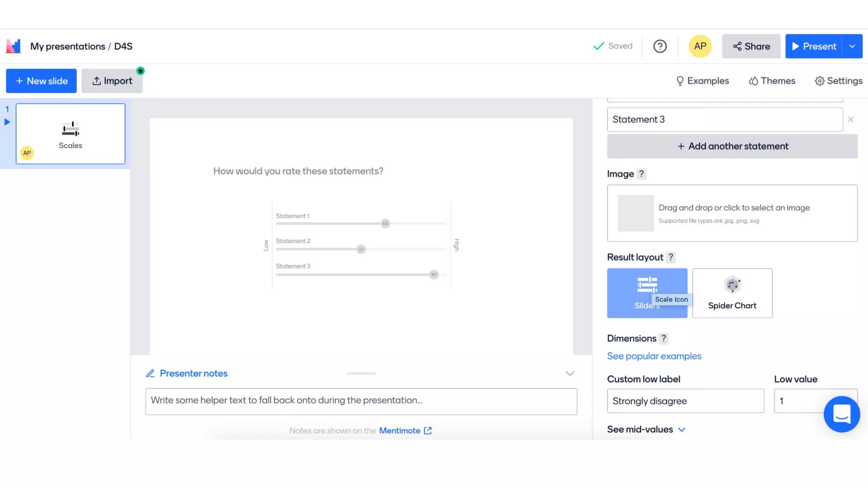Image resolution: width=868 pixels, height=488 pixels.
Task: Click the AP user avatar
Action: pyautogui.click(x=700, y=46)
